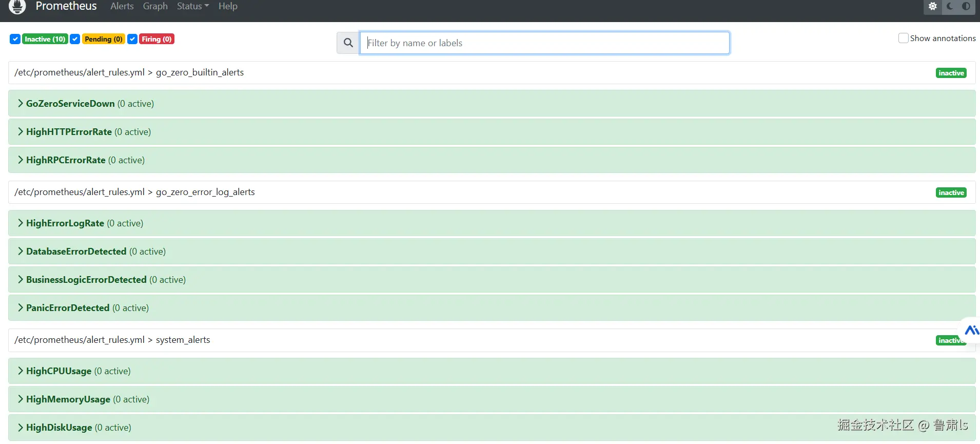The width and height of the screenshot is (980, 444).
Task: Click the DatabaseErrorDetected rule name
Action: tap(76, 251)
